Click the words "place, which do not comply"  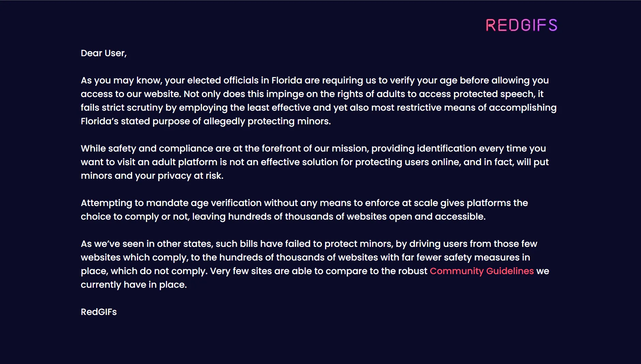click(143, 271)
